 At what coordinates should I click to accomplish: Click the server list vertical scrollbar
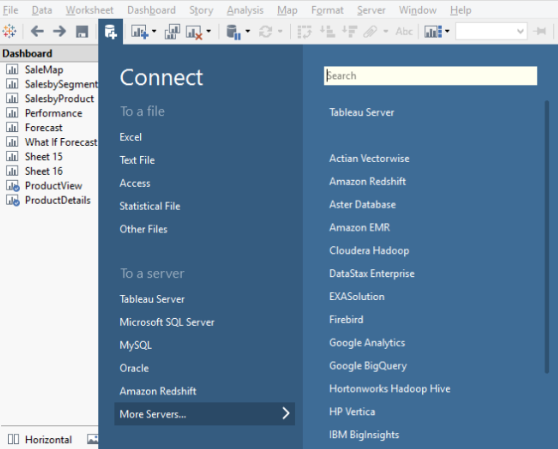coord(547,237)
